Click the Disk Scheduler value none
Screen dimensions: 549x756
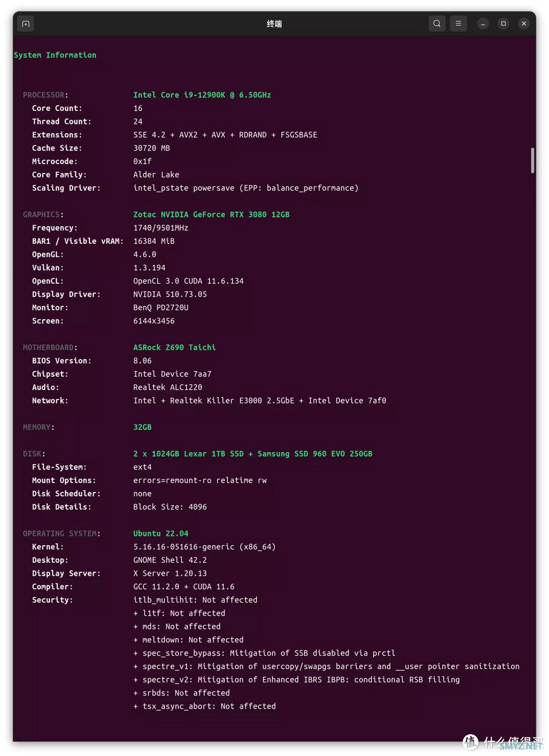click(142, 494)
